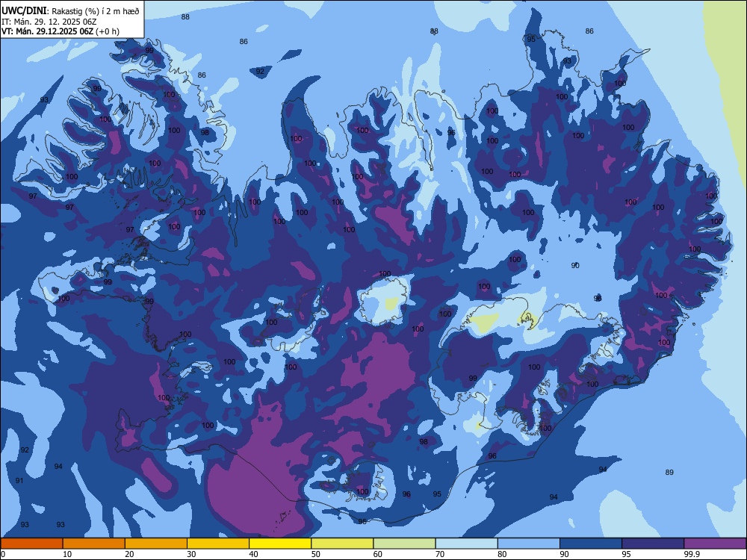Screen dimensions: 747x560
Task: Click the light blue 80–90 legend swatch
Action: [x=529, y=544]
